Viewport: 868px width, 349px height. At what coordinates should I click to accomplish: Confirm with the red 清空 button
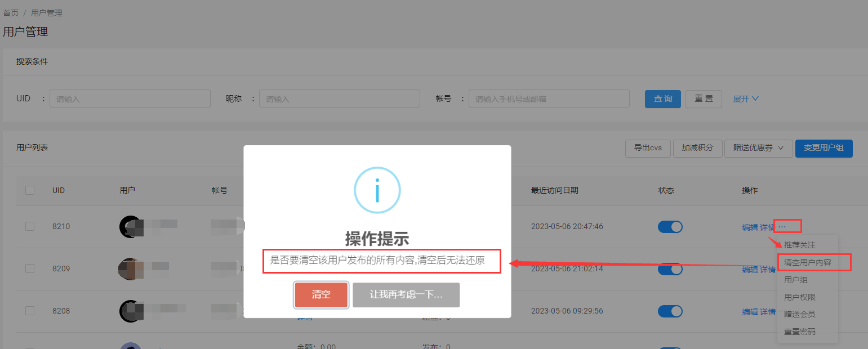pyautogui.click(x=321, y=295)
